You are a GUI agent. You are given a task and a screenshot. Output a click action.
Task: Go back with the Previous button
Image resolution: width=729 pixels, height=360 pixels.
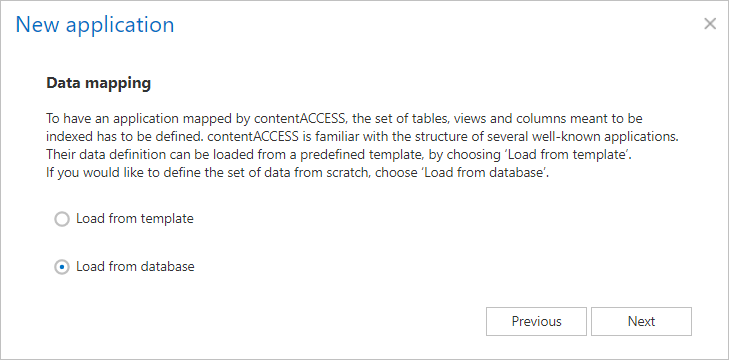(x=537, y=321)
